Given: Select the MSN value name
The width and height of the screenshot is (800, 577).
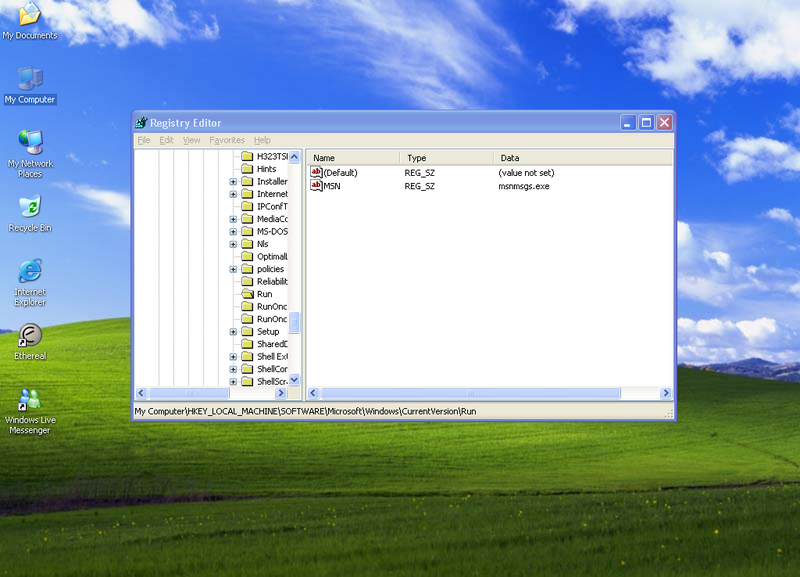Looking at the screenshot, I should 332,186.
